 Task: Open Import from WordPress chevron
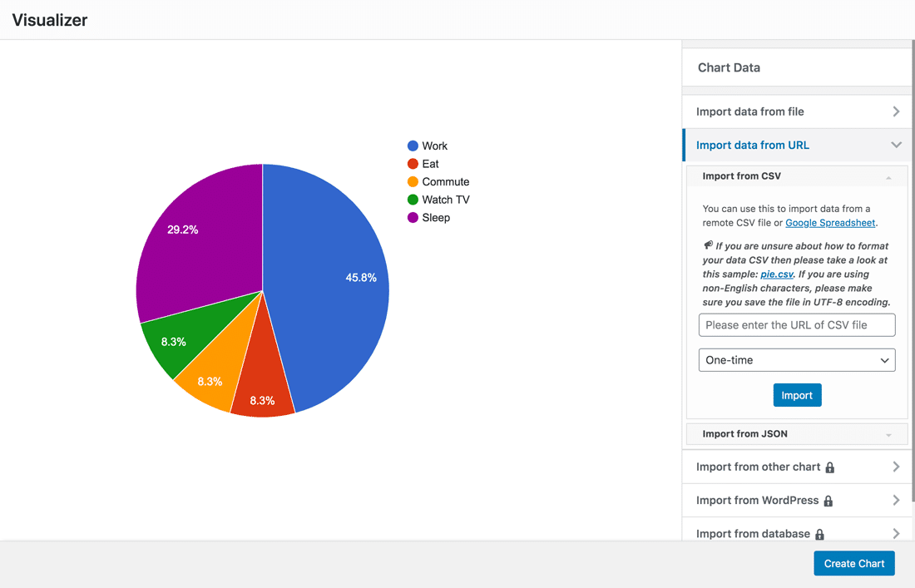(897, 500)
